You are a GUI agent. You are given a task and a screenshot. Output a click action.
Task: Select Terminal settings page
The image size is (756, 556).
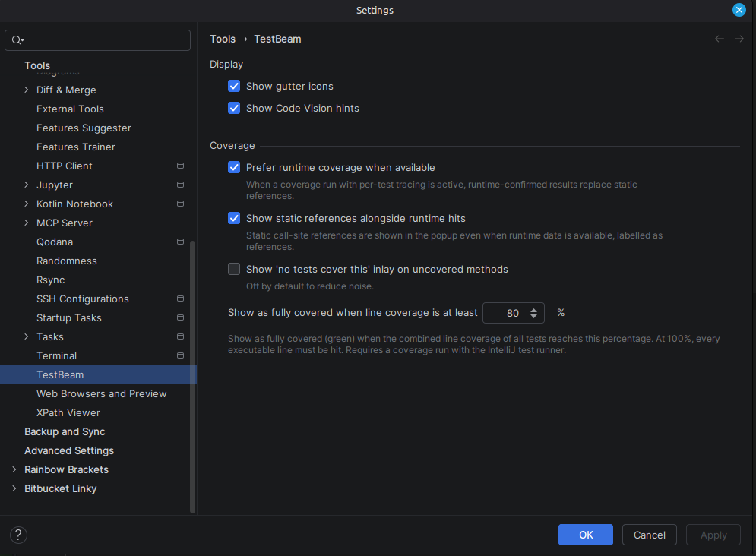coord(56,355)
